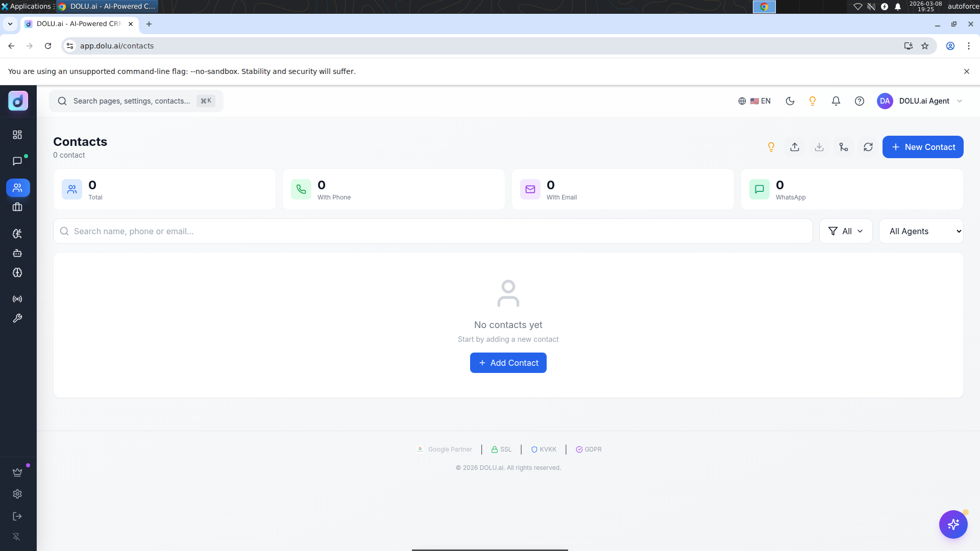The height and width of the screenshot is (551, 980).
Task: Click the New Contact button
Action: [x=923, y=147]
